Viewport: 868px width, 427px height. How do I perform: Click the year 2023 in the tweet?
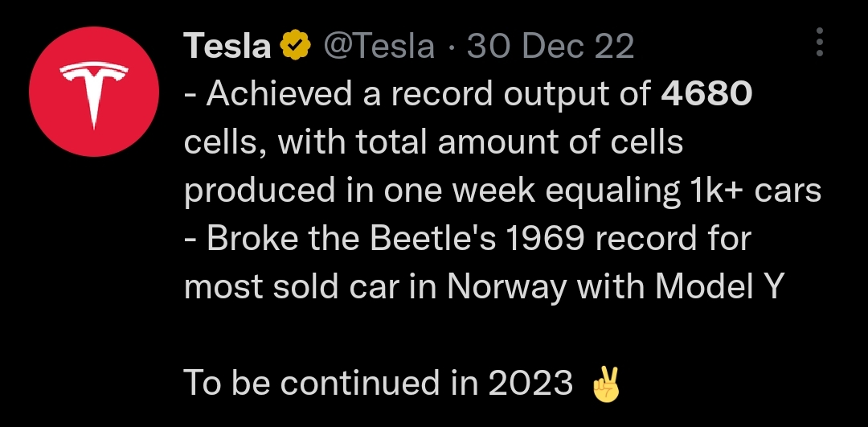click(x=528, y=384)
